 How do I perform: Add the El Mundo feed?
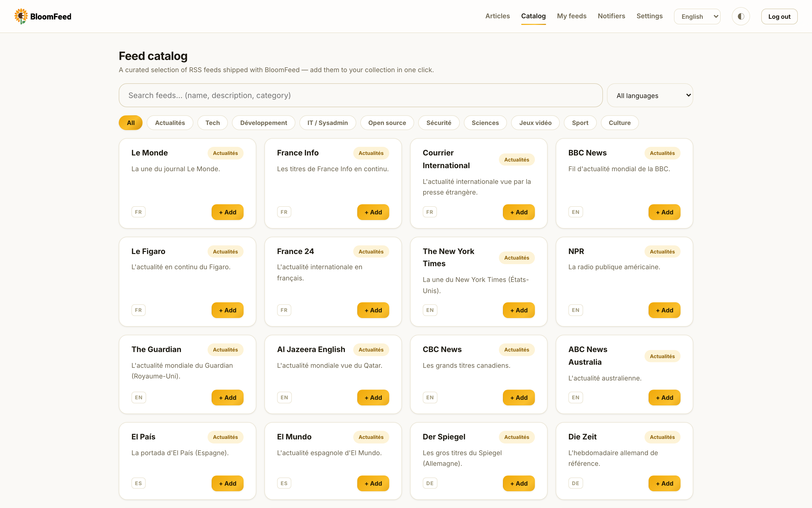[x=373, y=483]
